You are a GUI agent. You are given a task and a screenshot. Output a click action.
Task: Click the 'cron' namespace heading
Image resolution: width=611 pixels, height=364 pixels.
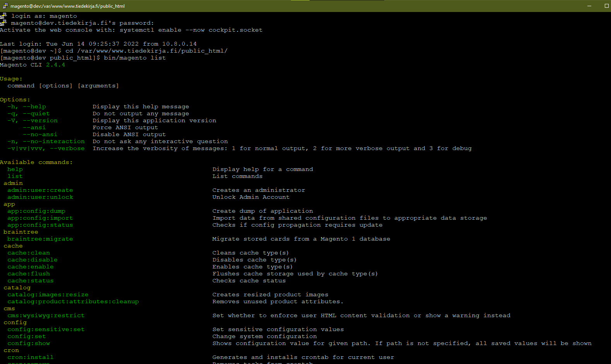pos(11,350)
